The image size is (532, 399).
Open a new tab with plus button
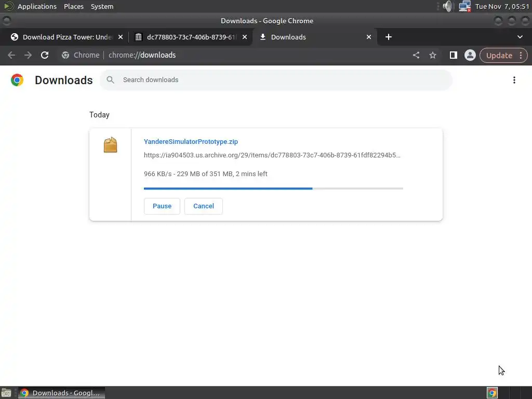(x=389, y=37)
